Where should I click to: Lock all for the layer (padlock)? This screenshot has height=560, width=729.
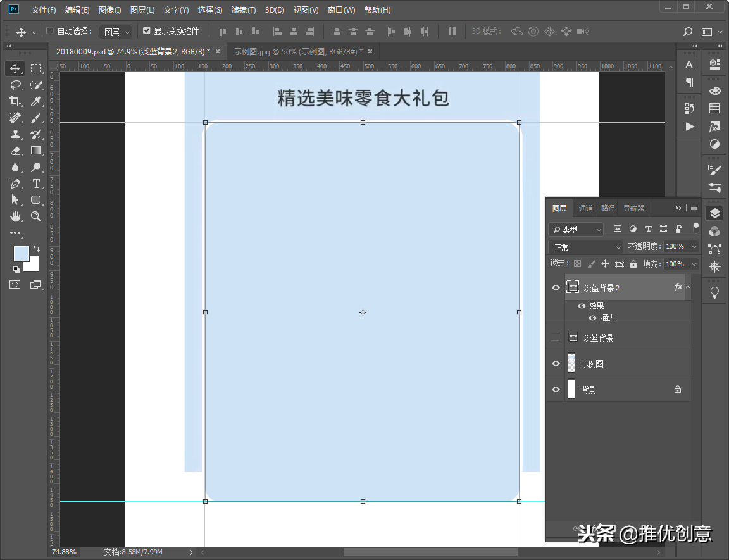click(x=633, y=264)
